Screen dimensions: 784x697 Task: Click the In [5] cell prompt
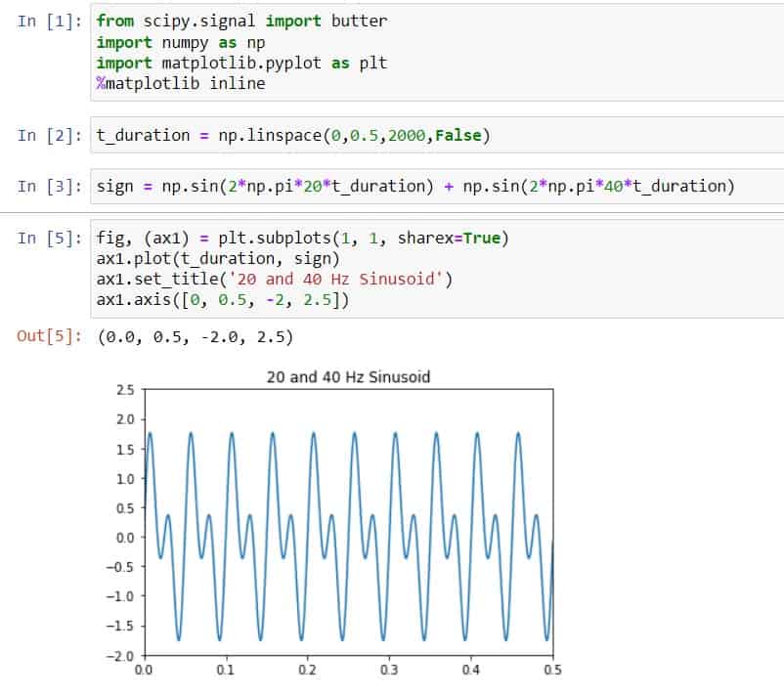click(x=47, y=238)
